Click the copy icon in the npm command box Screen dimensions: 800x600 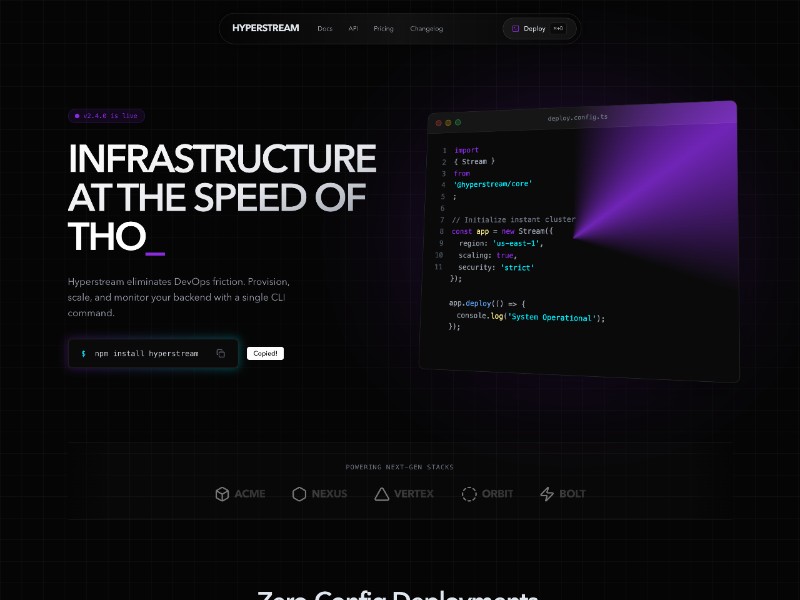pos(221,353)
